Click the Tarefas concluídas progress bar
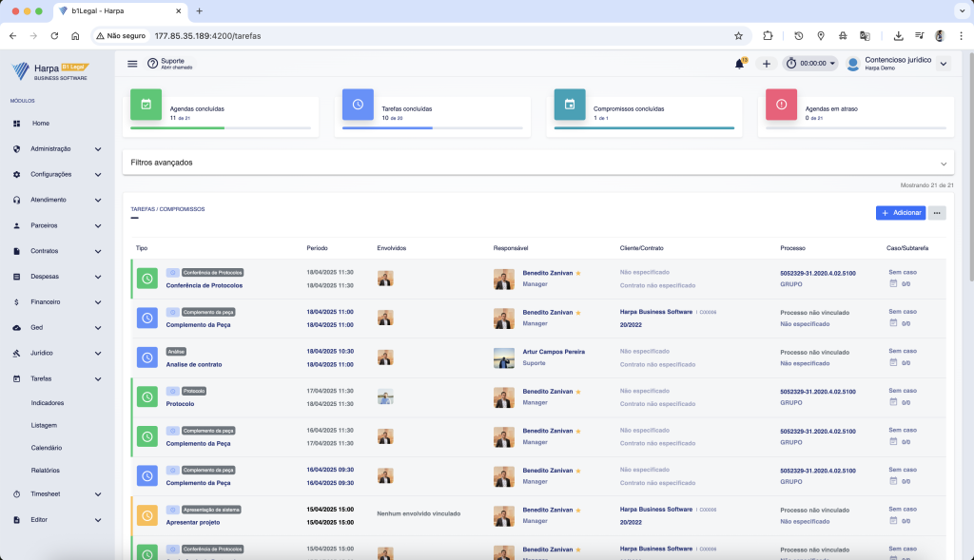 [x=433, y=128]
